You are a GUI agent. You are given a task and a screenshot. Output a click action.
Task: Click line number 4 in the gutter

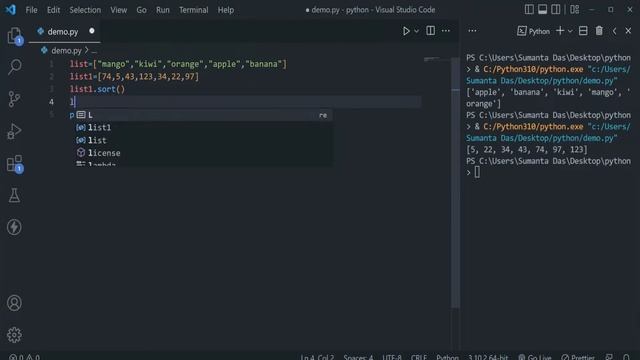click(51, 102)
